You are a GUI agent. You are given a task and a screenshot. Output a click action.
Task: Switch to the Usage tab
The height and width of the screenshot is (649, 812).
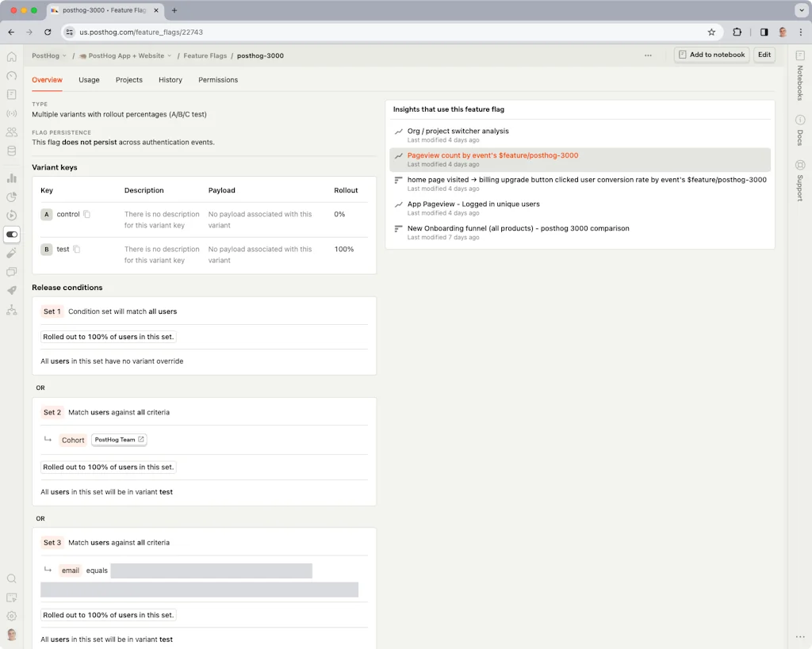(x=89, y=79)
